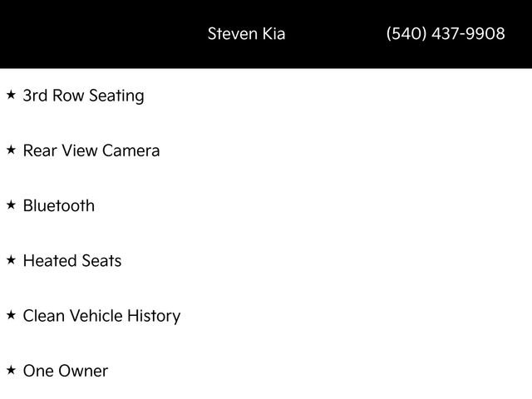The height and width of the screenshot is (399, 532).
Task: Select the star next to Clean Vehicle History
Action: pyautogui.click(x=11, y=315)
